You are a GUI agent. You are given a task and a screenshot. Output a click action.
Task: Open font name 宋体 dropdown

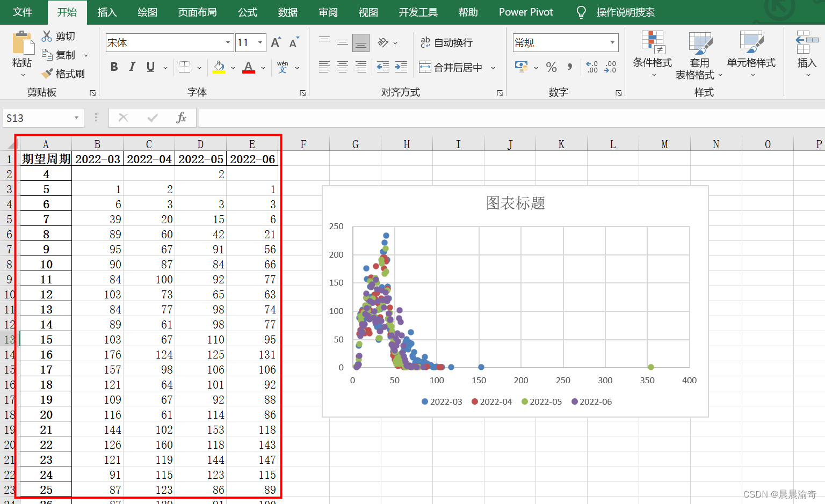(228, 42)
